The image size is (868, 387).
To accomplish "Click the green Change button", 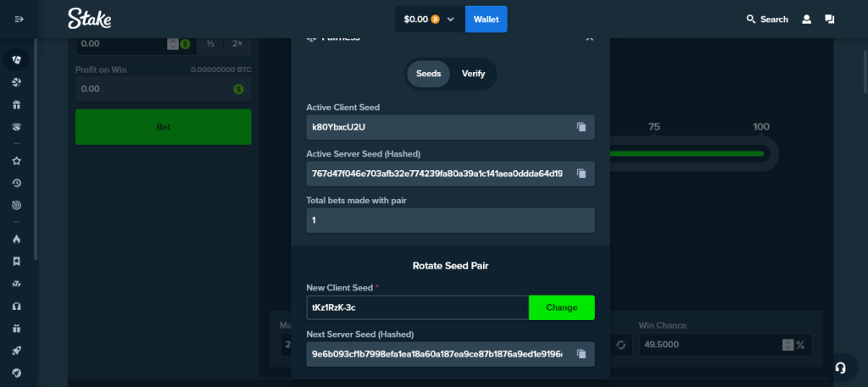I will point(561,307).
